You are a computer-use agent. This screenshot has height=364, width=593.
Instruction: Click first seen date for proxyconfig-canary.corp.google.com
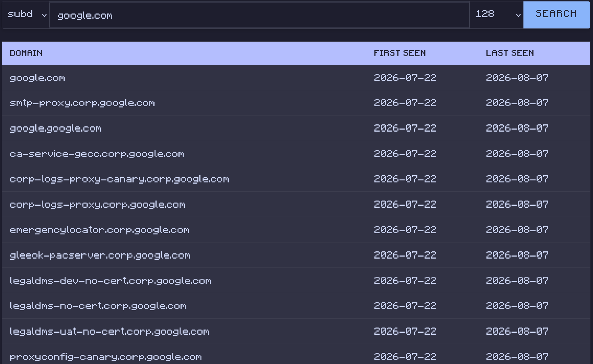coord(405,357)
